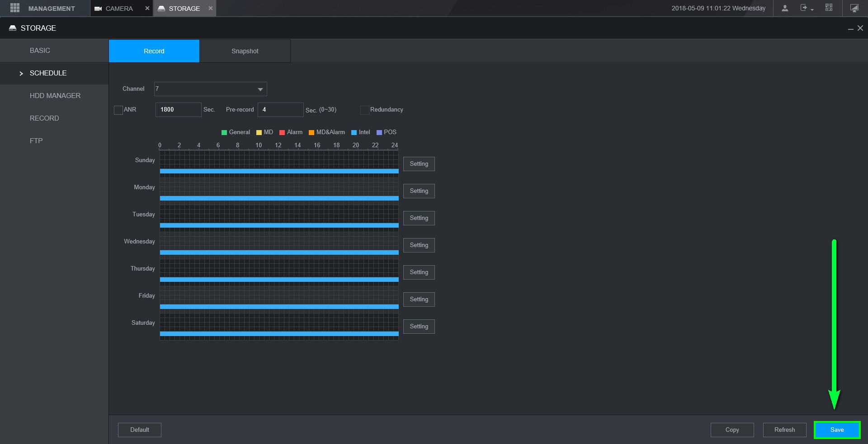Open HDD Manager in sidebar
Screen dimensions: 868x444
point(55,96)
